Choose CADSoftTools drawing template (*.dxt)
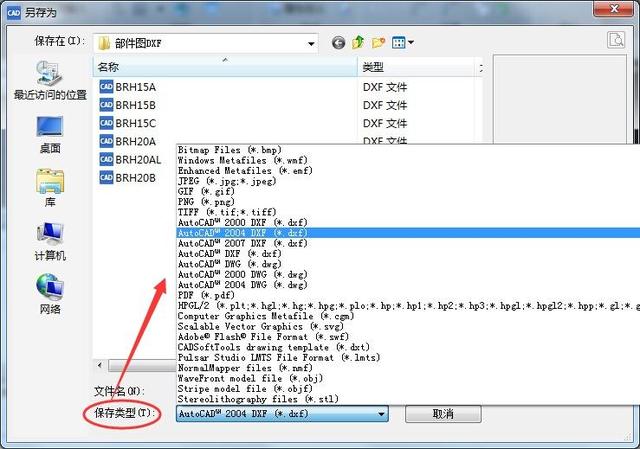This screenshot has width=640, height=449. click(x=408, y=347)
